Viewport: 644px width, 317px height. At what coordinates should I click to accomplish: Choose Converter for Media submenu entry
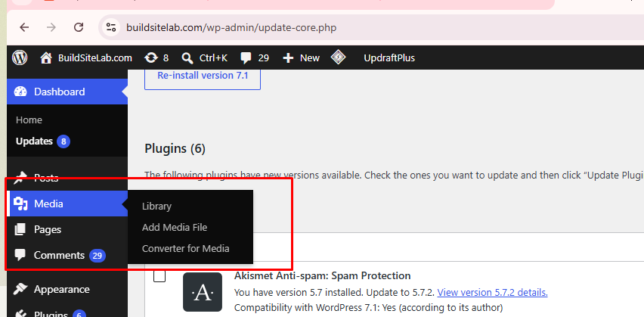(x=186, y=249)
